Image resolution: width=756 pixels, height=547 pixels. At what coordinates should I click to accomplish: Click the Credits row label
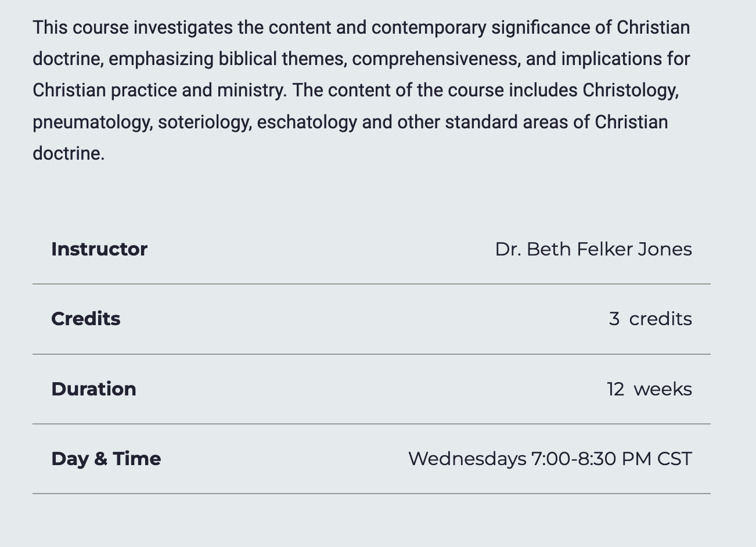86,319
